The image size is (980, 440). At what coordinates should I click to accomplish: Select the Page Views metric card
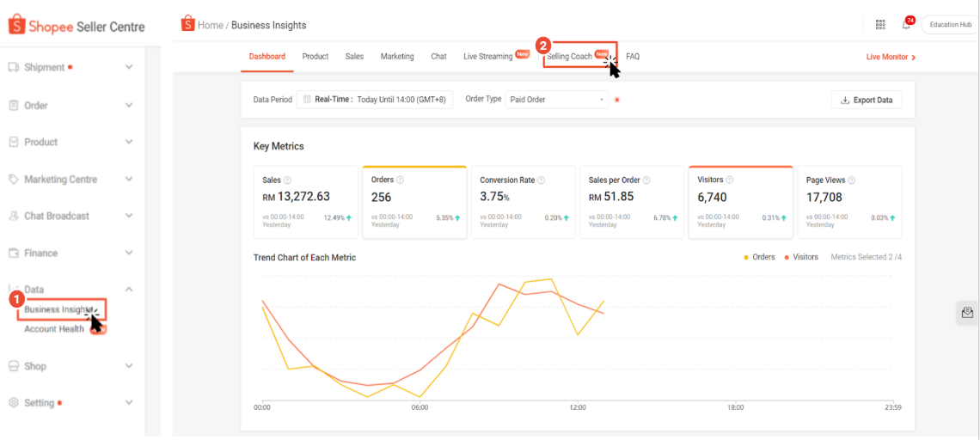tap(848, 202)
